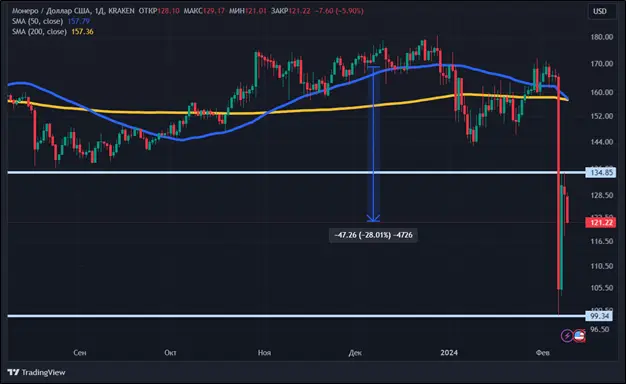Click the SMA 50 value 157.79
This screenshot has height=384, width=626.
click(x=79, y=21)
